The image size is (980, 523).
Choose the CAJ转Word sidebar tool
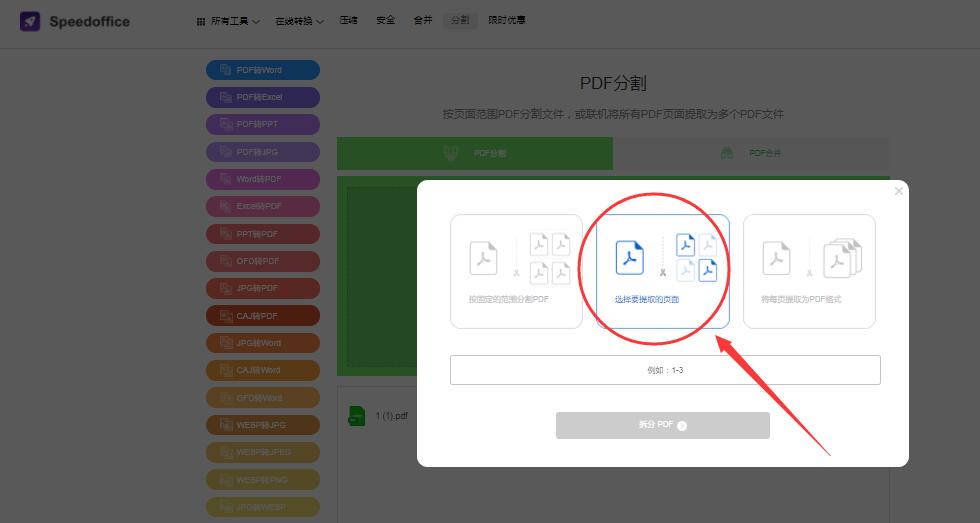(263, 370)
